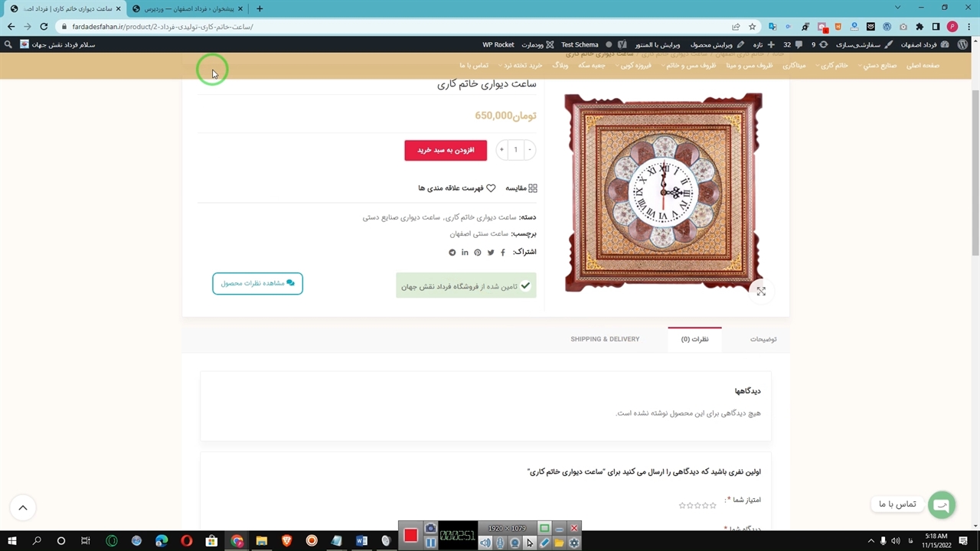Bookmark this page with star icon
The width and height of the screenshot is (980, 551).
[x=753, y=27]
